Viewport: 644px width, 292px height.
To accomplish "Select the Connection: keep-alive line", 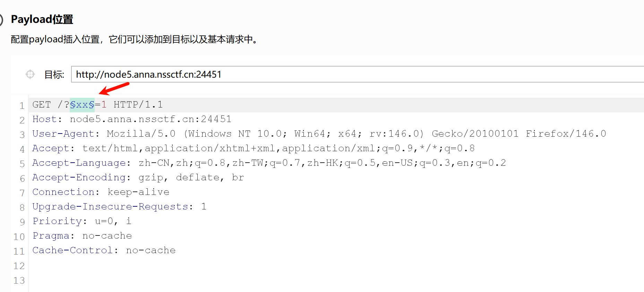I will coord(101,191).
